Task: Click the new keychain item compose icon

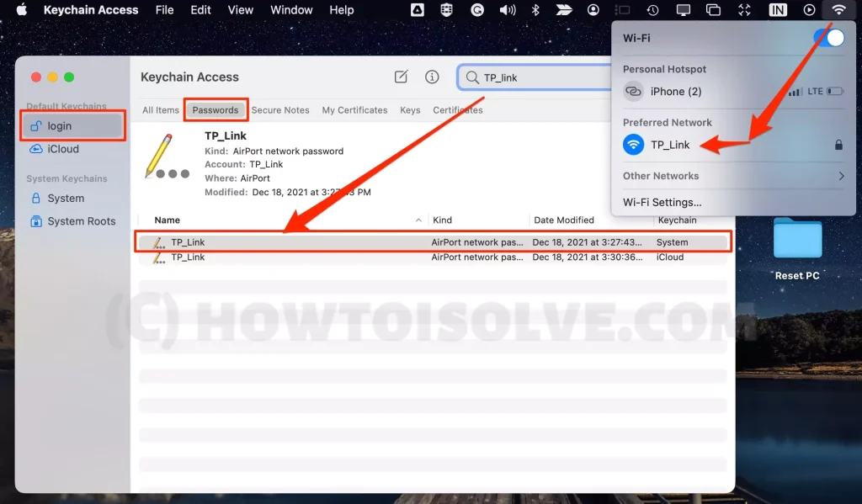Action: [x=402, y=77]
